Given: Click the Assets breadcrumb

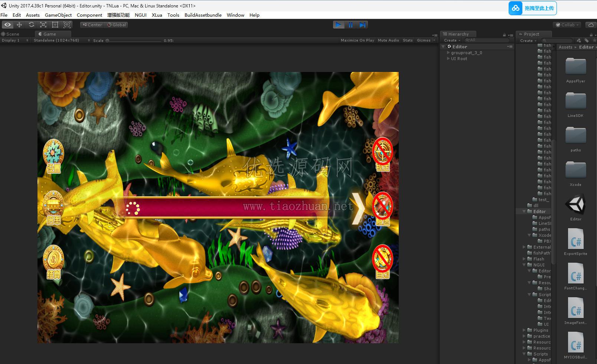Looking at the screenshot, I should pyautogui.click(x=565, y=47).
